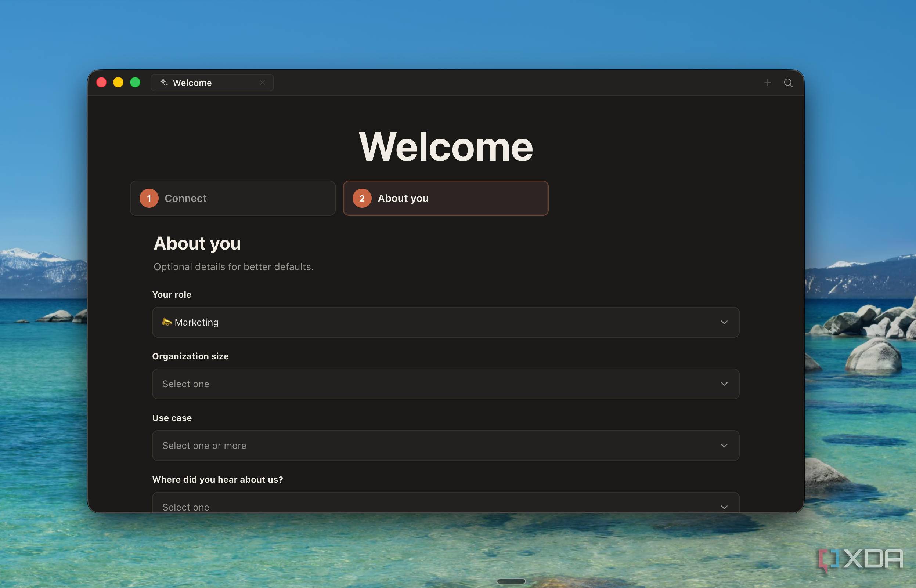Click the chevron in the Your role field

[724, 322]
